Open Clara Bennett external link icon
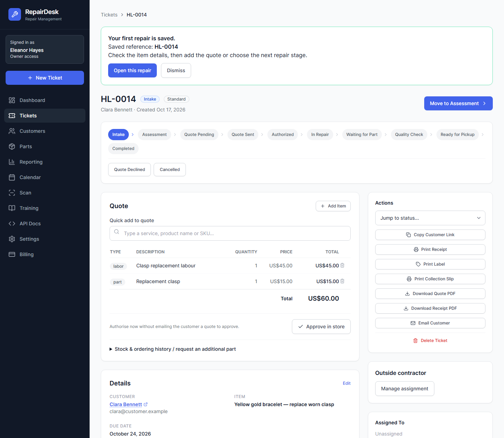The width and height of the screenshot is (504, 438). [146, 404]
